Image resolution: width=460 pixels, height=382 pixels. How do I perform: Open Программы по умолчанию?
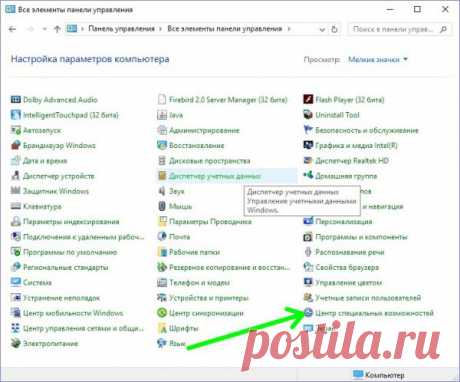(x=70, y=252)
